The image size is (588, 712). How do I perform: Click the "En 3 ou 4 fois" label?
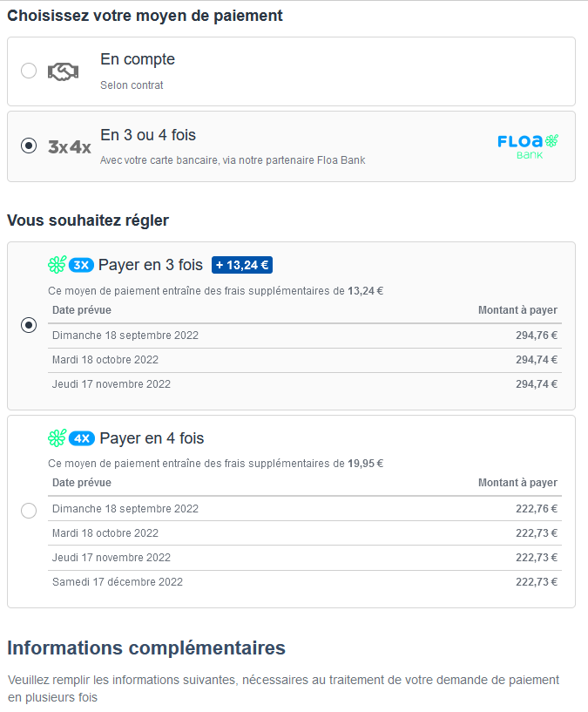(x=148, y=135)
